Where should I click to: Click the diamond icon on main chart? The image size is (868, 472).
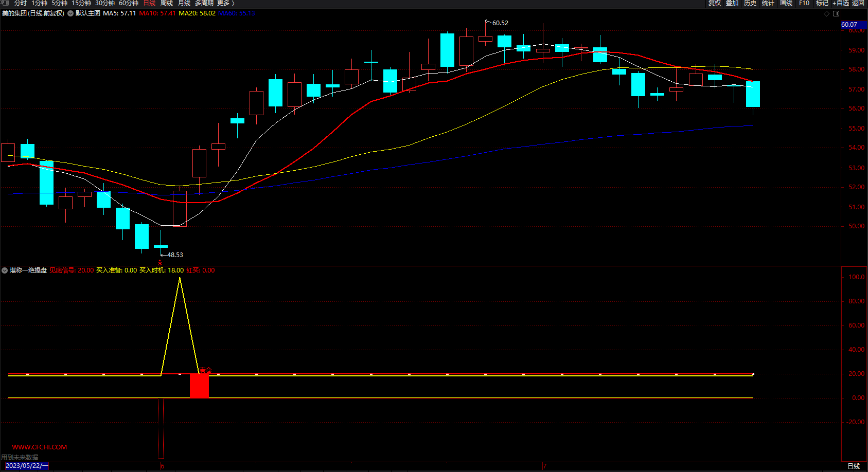[827, 14]
